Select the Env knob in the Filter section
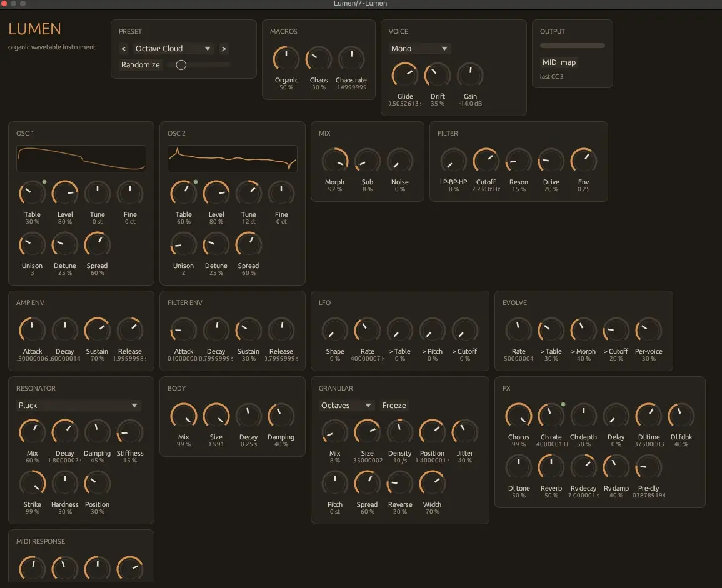Image resolution: width=722 pixels, height=588 pixels. point(584,161)
